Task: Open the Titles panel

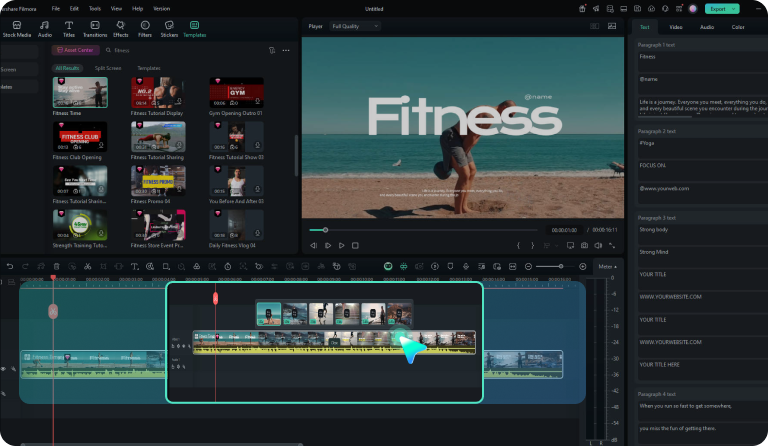Action: pyautogui.click(x=69, y=29)
